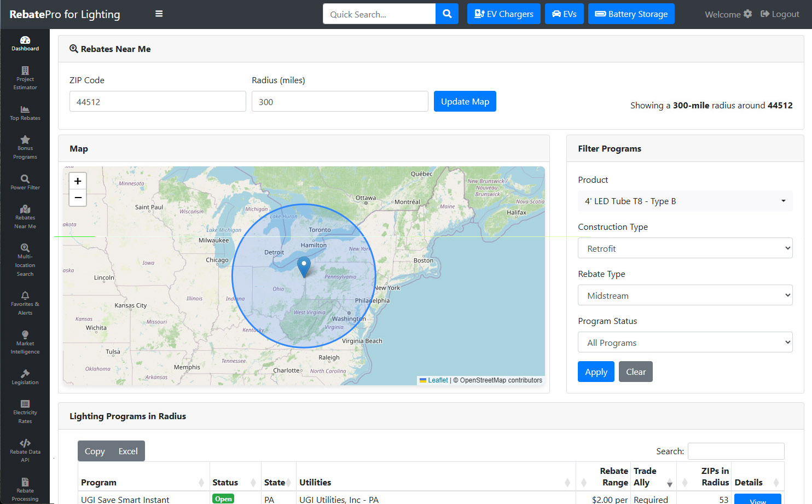Copy the table data
The height and width of the screenshot is (504, 812).
coord(95,451)
